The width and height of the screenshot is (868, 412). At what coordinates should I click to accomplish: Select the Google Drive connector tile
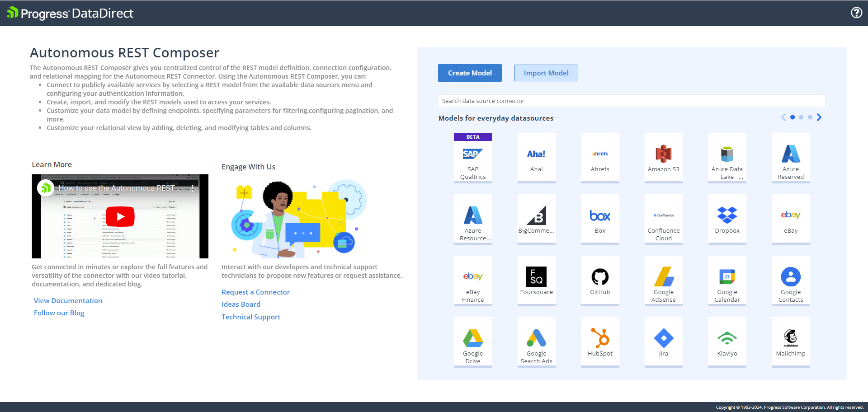473,342
